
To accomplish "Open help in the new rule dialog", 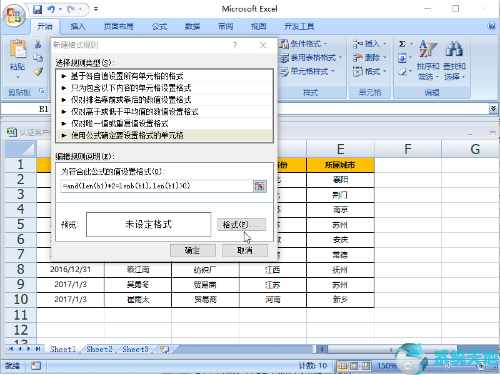I will pyautogui.click(x=235, y=45).
